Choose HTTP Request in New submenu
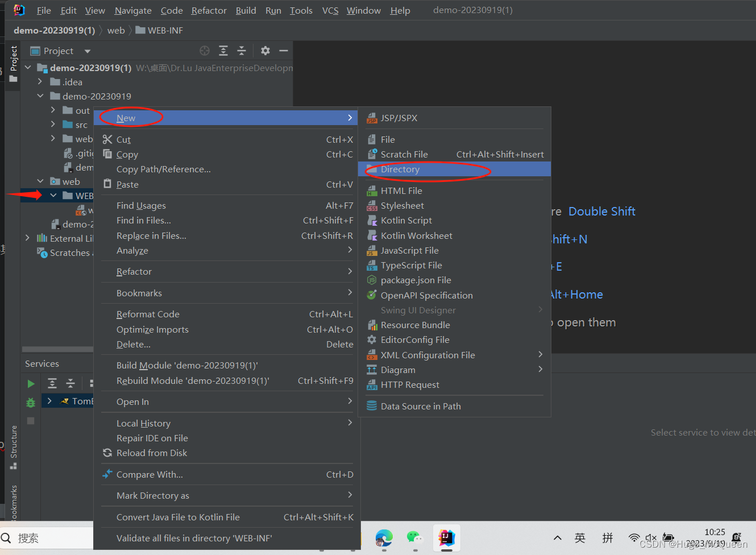Screen dimensions: 756x555 (x=455, y=384)
